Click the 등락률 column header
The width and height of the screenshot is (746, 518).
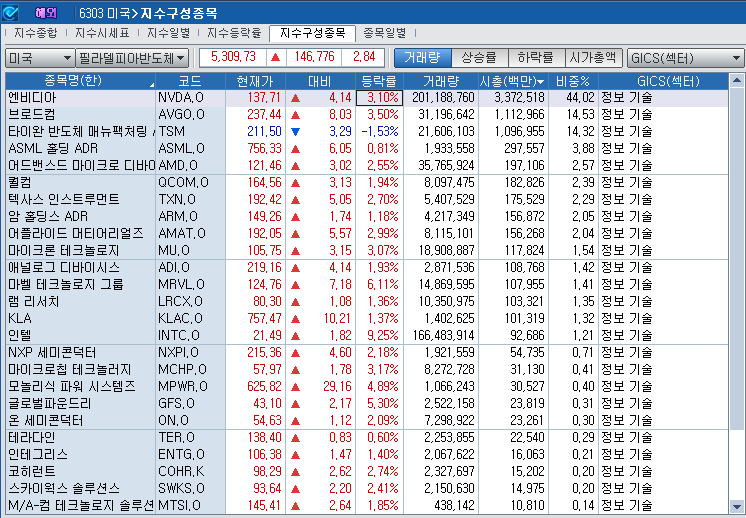click(379, 81)
